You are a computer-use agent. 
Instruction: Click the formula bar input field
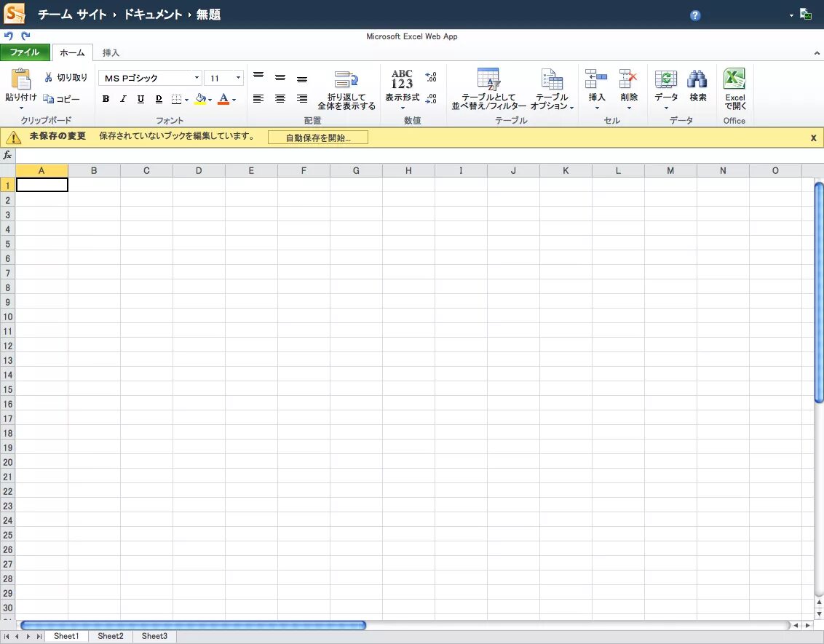[x=419, y=155]
